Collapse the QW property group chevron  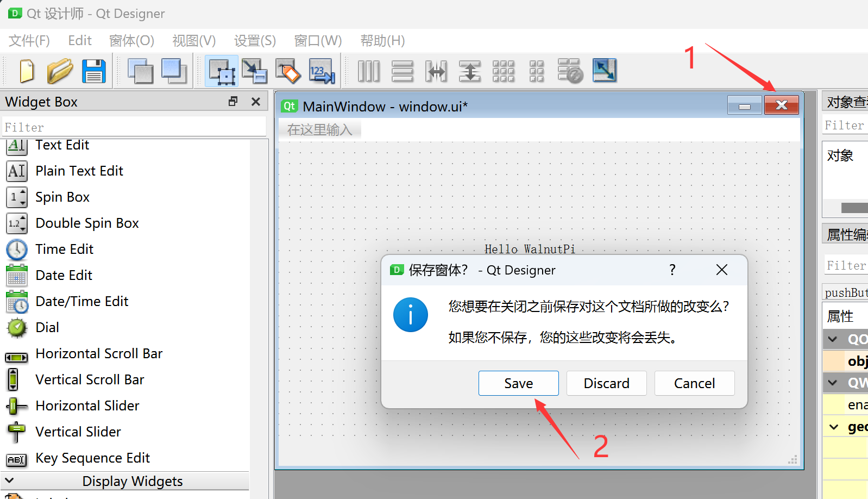tap(833, 383)
